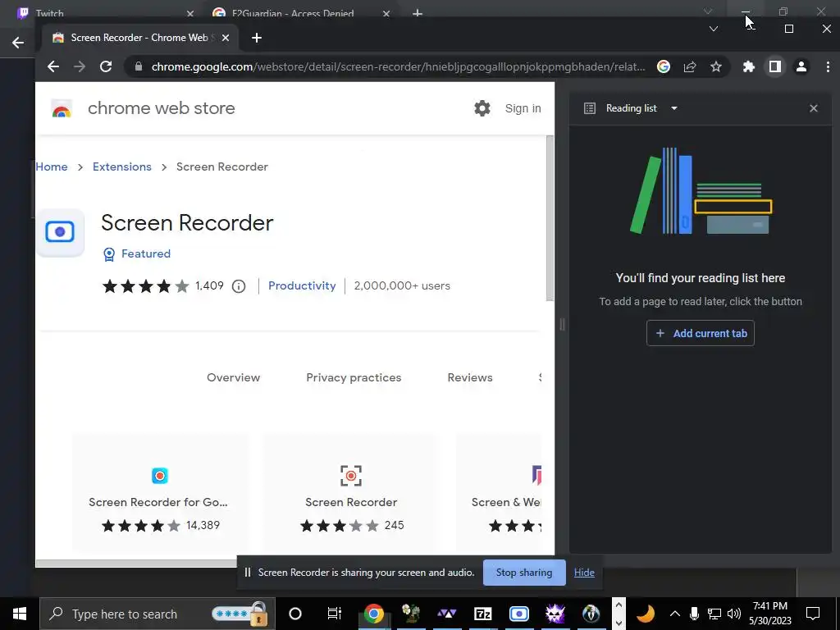Show hidden system tray icons

click(x=675, y=614)
